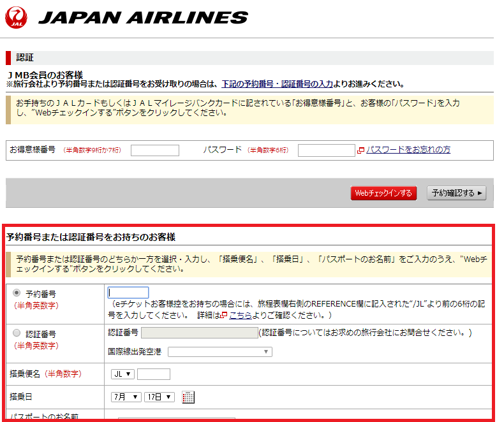504x422 pixels.
Task: Focus the お得意様番号 input field
Action: [x=155, y=150]
